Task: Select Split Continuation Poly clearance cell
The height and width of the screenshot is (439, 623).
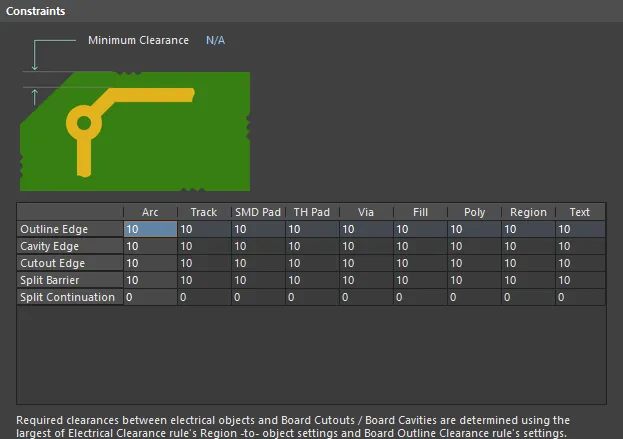Action: 474,298
